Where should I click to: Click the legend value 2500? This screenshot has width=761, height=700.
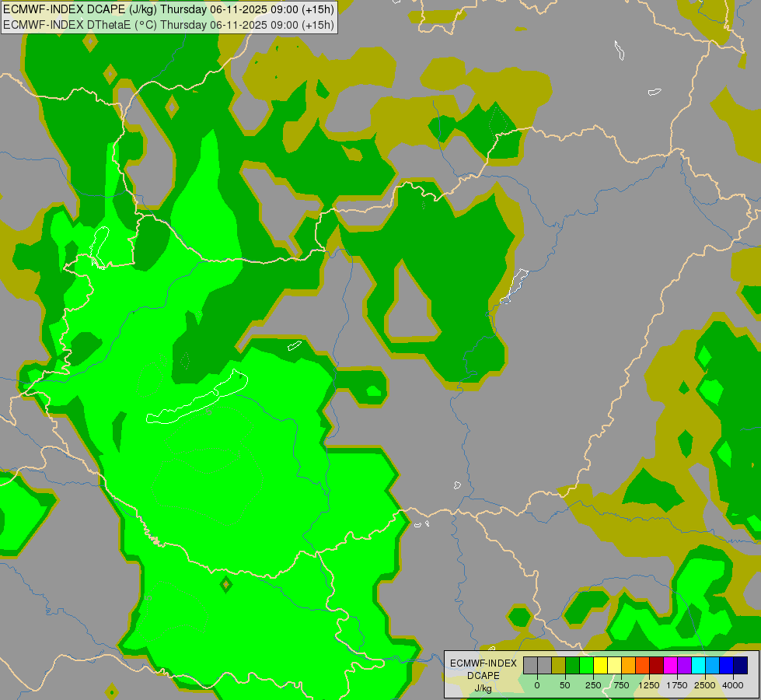(705, 685)
